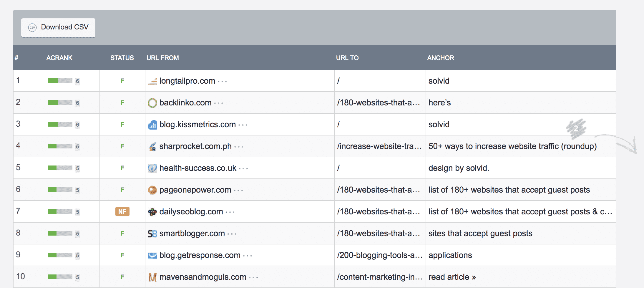644x288 pixels.
Task: Click the ACRank bar for longtailpro.com
Action: (x=60, y=81)
